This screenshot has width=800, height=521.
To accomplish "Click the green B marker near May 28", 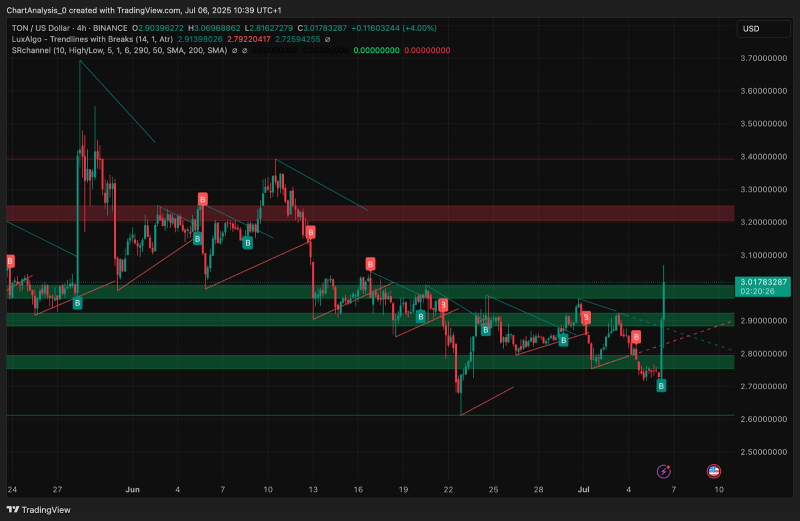I will [78, 303].
